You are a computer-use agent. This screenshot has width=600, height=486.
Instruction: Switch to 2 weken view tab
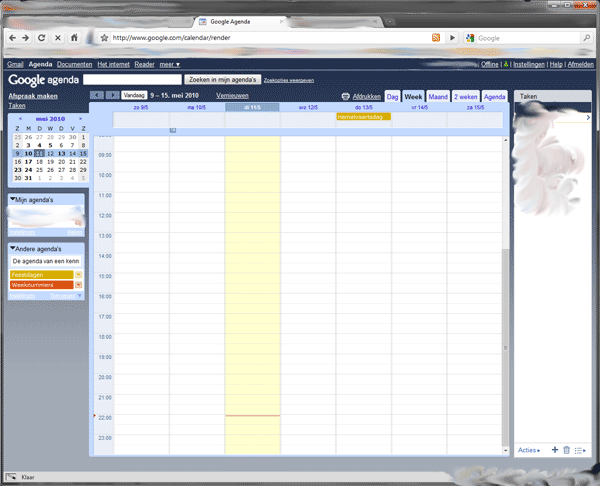(x=466, y=97)
